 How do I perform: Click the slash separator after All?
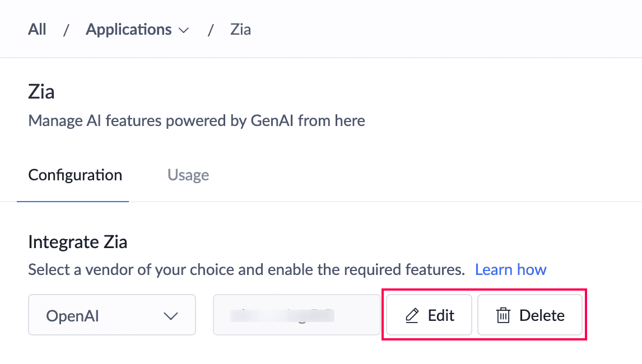[66, 30]
